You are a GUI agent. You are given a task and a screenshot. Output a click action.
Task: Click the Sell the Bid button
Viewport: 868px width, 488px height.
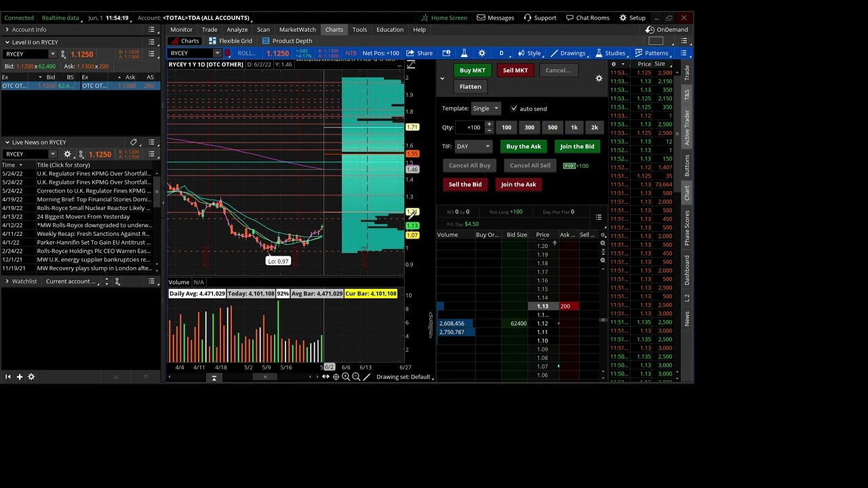click(x=465, y=184)
